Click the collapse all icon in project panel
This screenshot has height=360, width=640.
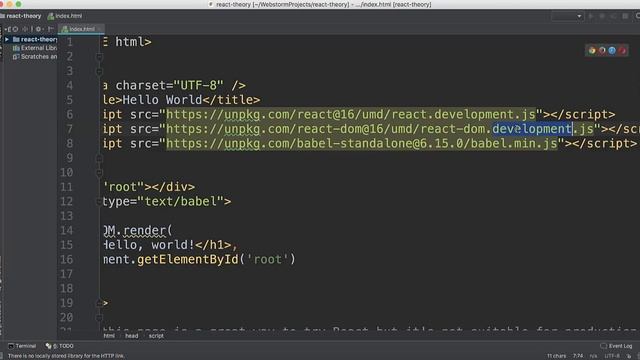(26, 29)
